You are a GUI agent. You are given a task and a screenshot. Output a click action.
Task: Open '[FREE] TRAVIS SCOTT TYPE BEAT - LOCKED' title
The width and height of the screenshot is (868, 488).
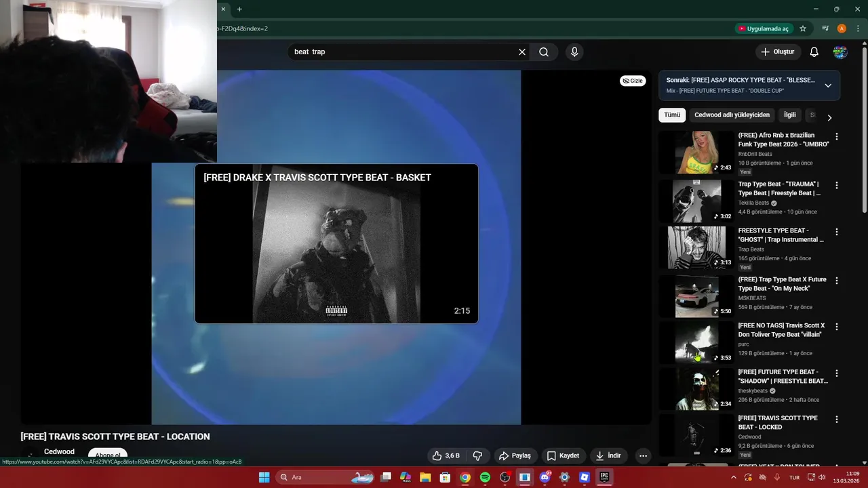point(778,423)
